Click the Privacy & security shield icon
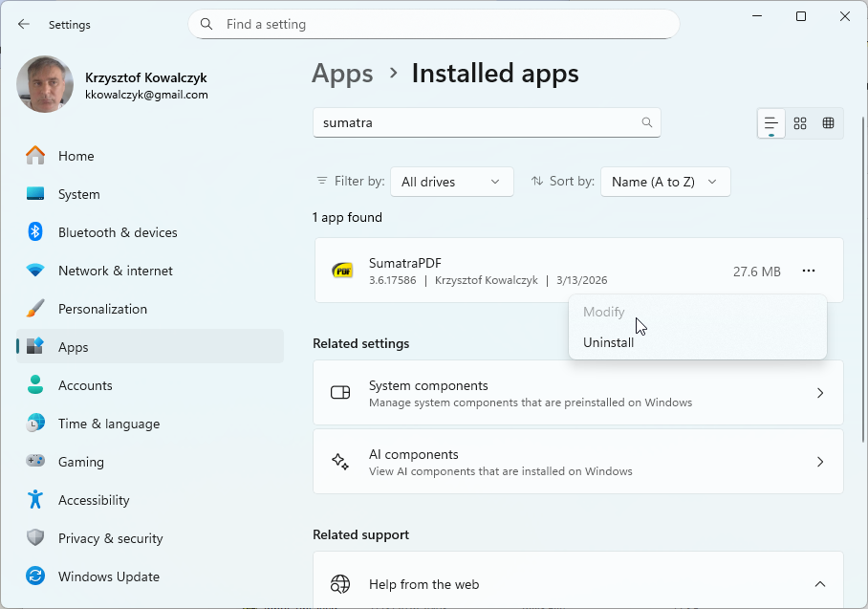Image resolution: width=868 pixels, height=609 pixels. pos(35,537)
